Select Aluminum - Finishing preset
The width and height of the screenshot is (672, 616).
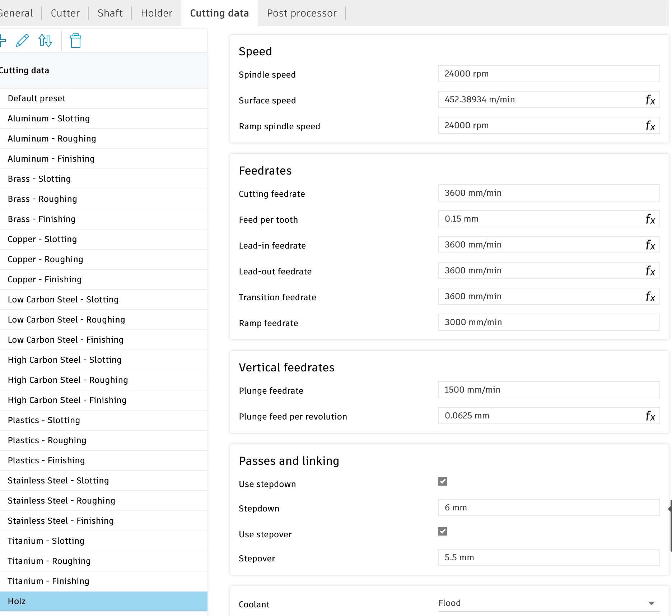(104, 159)
